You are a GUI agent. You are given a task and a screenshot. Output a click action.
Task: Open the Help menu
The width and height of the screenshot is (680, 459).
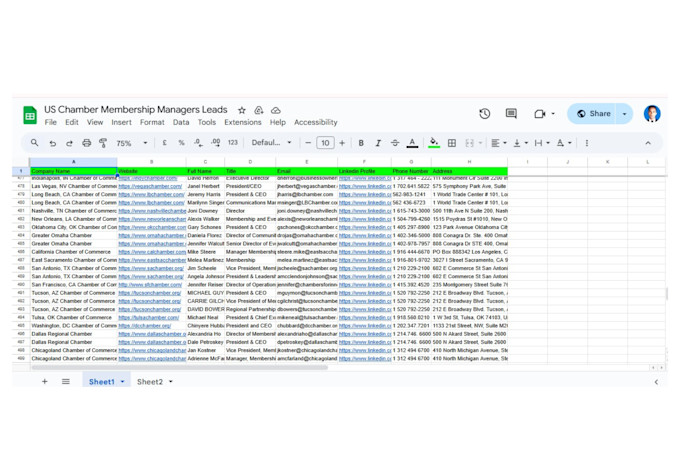coord(278,122)
